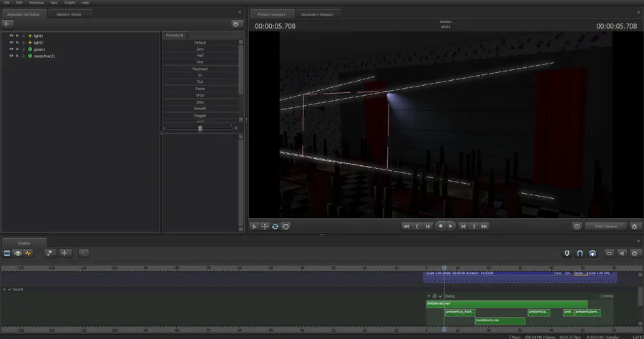The image size is (644, 339).
Task: Open the timeline bookmark dropdown button
Action: coord(49,254)
